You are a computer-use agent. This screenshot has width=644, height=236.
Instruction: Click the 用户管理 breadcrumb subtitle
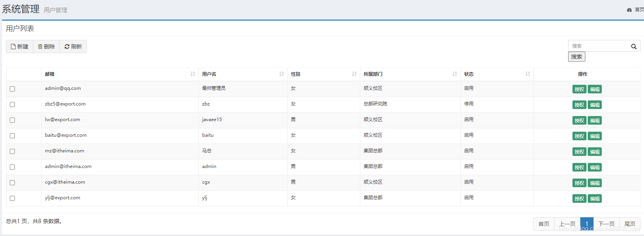tap(56, 10)
